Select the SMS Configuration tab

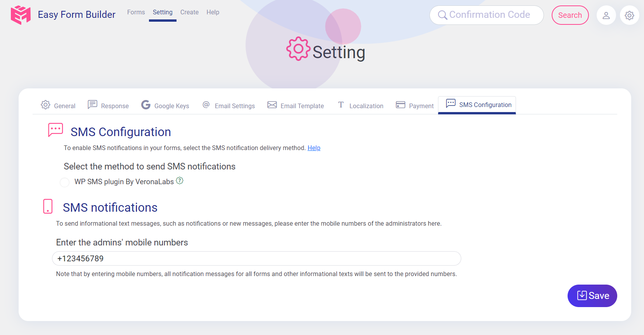pyautogui.click(x=477, y=105)
